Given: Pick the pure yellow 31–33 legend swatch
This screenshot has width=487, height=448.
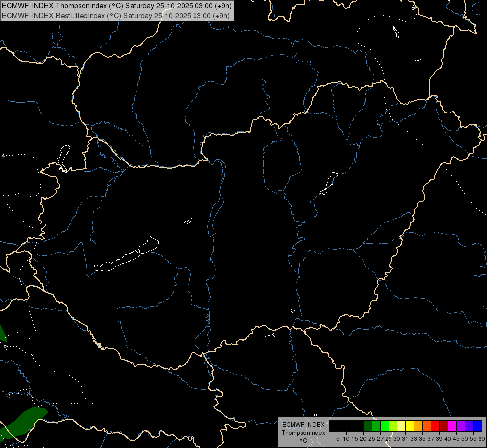Looking at the screenshot, I should click(x=410, y=426).
